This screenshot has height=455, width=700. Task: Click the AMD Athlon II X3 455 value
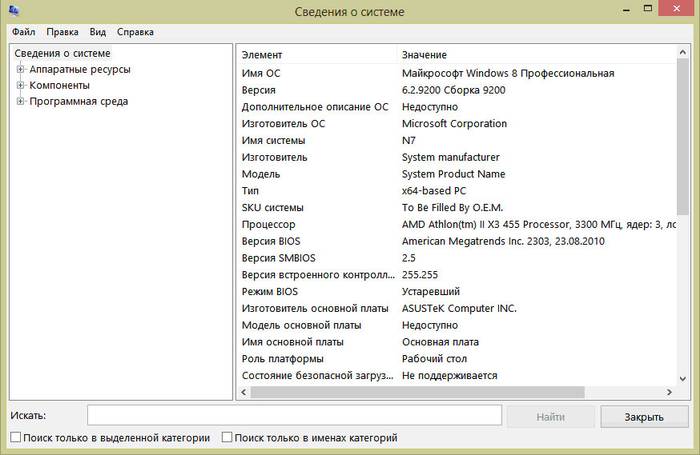538,225
